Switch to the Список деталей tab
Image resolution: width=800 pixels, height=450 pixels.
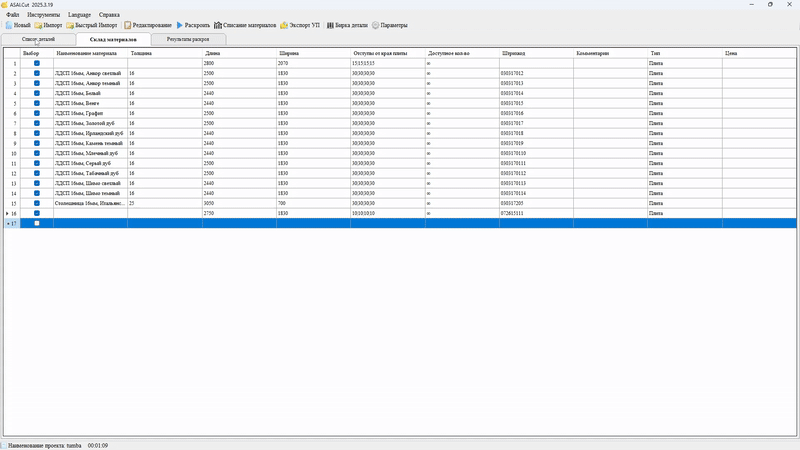point(38,39)
